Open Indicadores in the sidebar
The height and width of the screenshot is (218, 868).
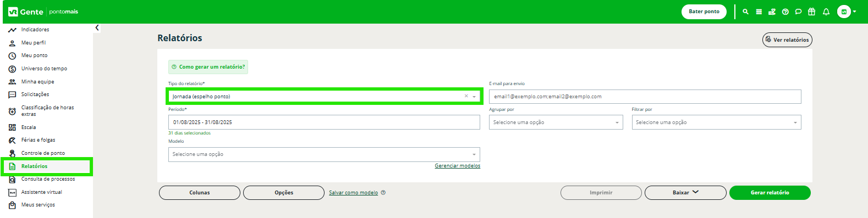pos(35,30)
